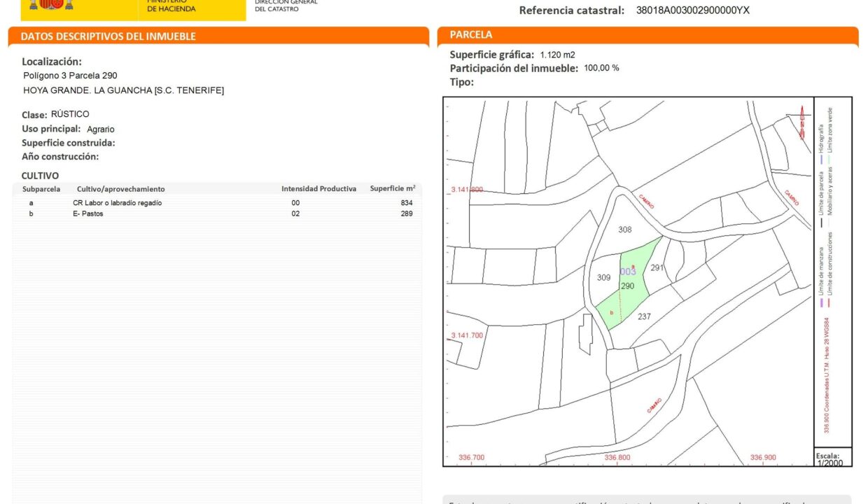Image resolution: width=868 pixels, height=504 pixels.
Task: Click the 'Superficie gráfica:' label
Action: [x=492, y=55]
